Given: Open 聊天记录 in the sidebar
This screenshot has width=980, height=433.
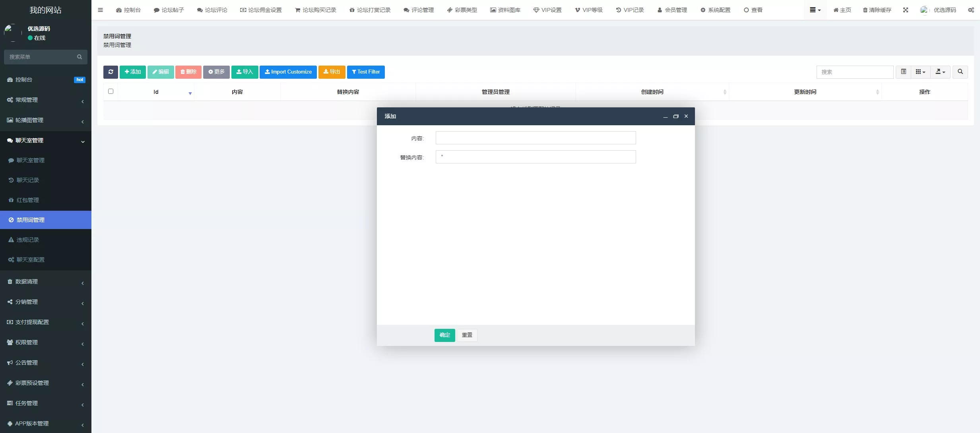Looking at the screenshot, I should (x=28, y=180).
